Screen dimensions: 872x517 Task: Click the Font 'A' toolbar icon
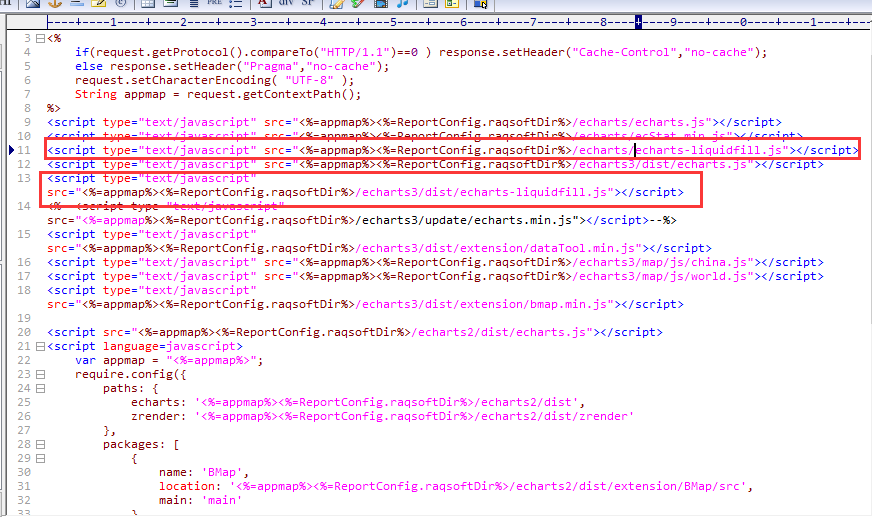[x=264, y=3]
